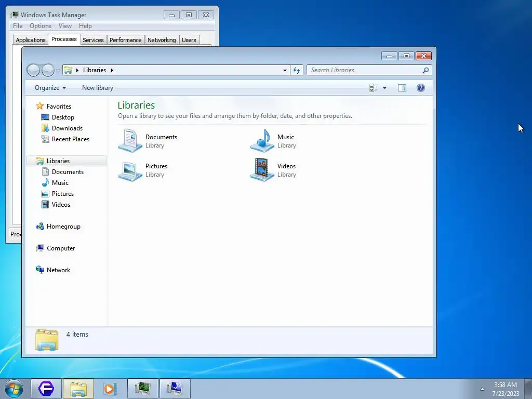
Task: Open Videos under Libraries in sidebar
Action: click(61, 205)
